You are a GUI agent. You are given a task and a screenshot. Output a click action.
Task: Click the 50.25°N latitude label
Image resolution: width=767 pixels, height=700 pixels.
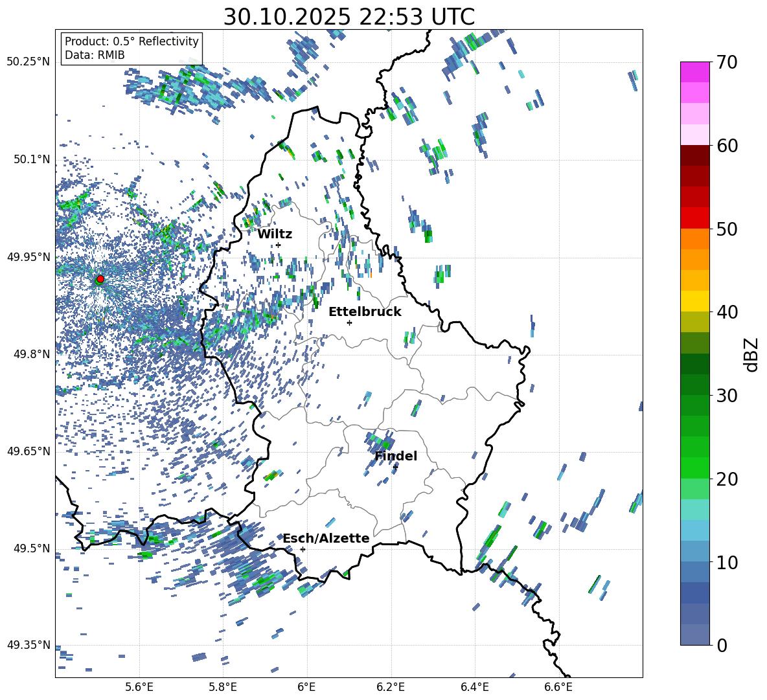tap(29, 62)
